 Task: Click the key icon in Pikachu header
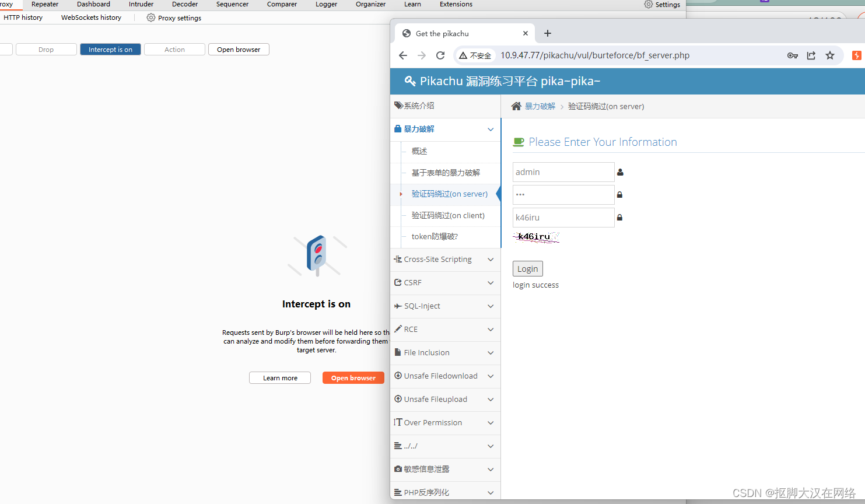pyautogui.click(x=410, y=81)
